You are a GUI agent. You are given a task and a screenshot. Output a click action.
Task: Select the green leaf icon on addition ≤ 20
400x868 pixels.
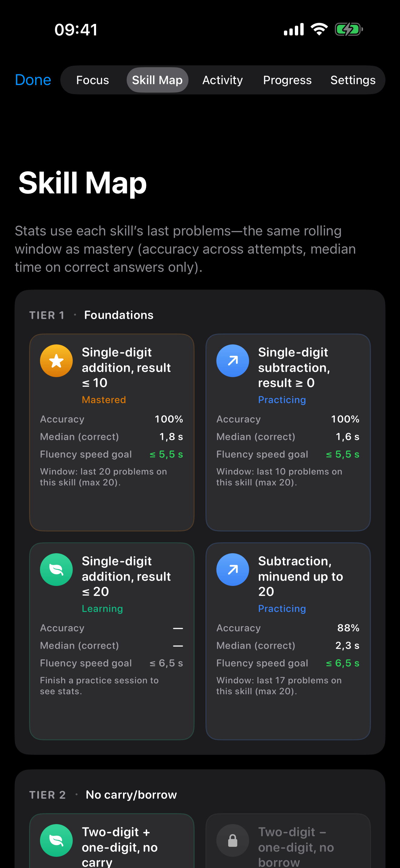56,570
